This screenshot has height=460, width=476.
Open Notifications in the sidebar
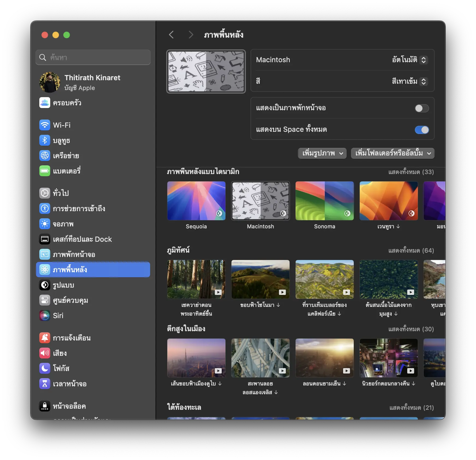[x=72, y=338]
